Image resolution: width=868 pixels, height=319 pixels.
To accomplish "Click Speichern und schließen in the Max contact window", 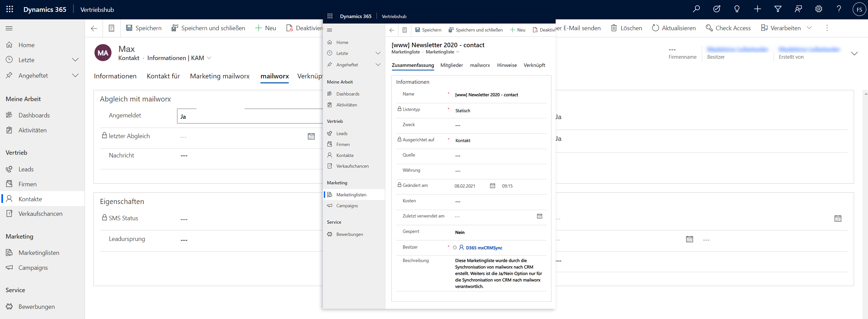I will pyautogui.click(x=208, y=28).
